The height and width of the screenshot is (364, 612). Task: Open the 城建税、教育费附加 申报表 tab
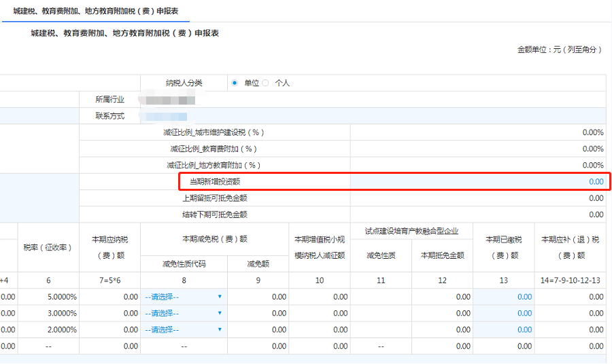(97, 12)
